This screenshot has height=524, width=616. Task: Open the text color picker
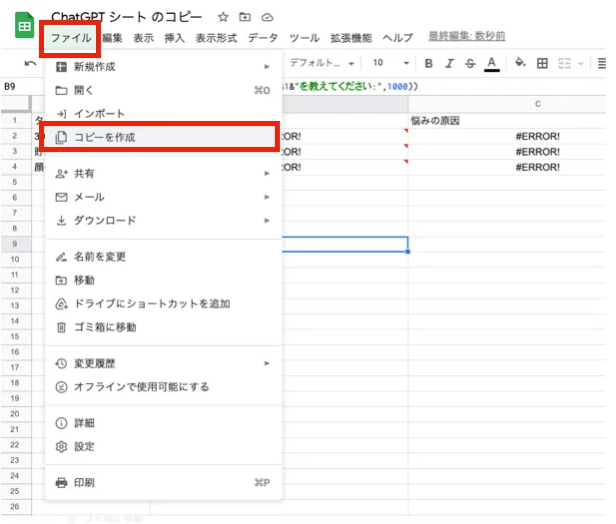[491, 64]
